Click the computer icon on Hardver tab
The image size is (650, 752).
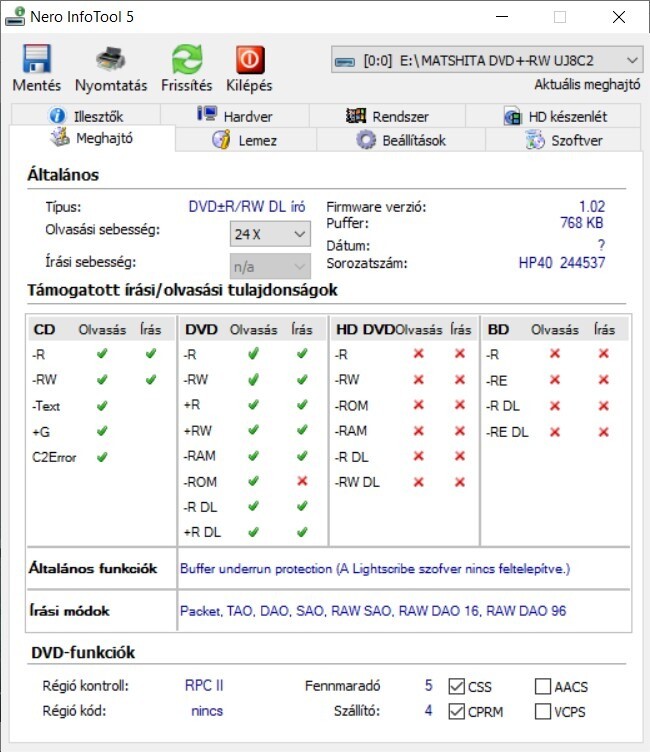(207, 114)
